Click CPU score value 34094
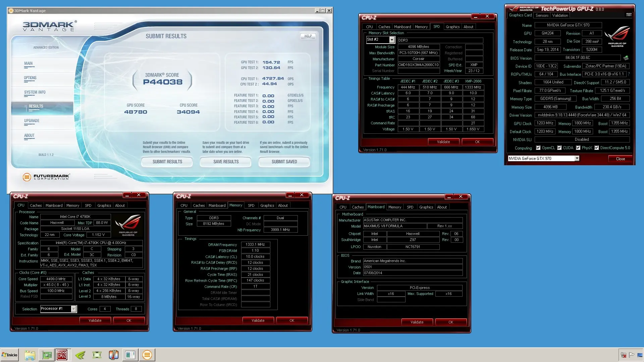Image resolution: width=644 pixels, height=362 pixels. coord(188,112)
